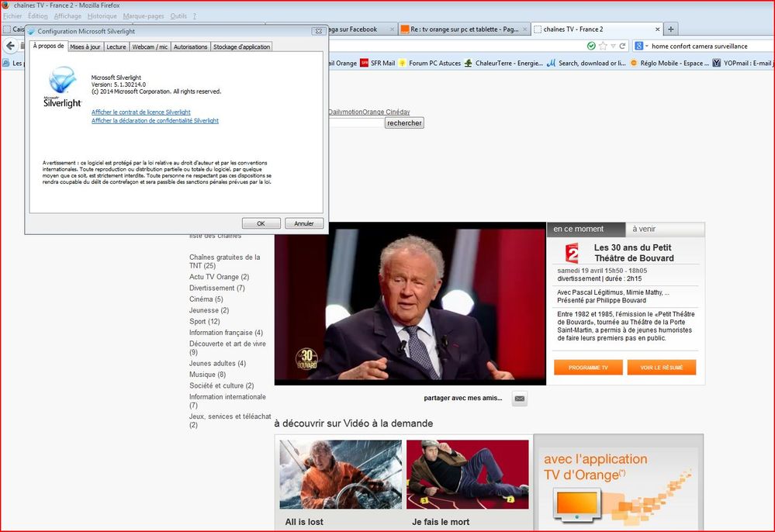Open the Silverlight license agreement link
Screen dimensions: 775x532
pyautogui.click(x=140, y=112)
